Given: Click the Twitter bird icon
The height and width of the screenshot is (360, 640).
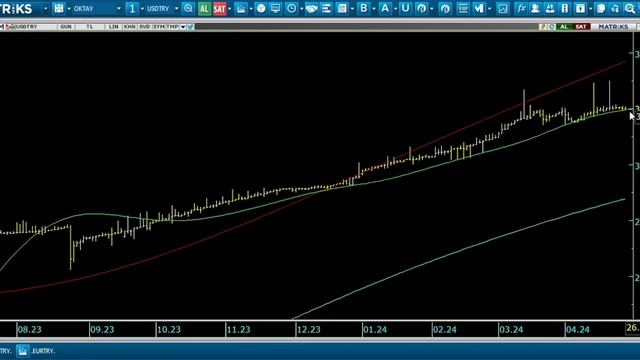Looking at the screenshot, I should (191, 27).
